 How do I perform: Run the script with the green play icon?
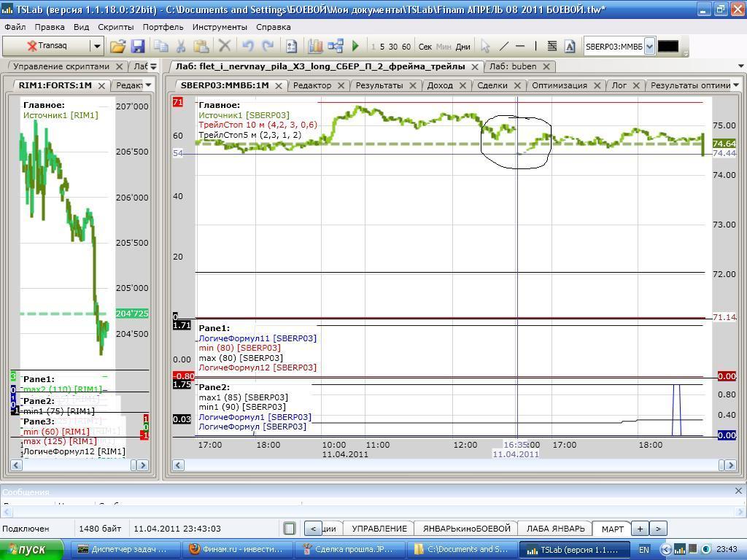click(355, 46)
